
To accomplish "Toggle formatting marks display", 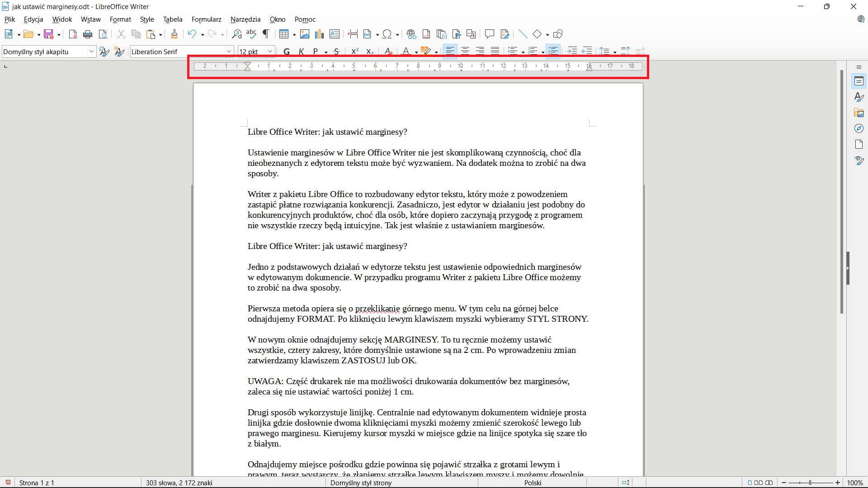I will tap(266, 34).
